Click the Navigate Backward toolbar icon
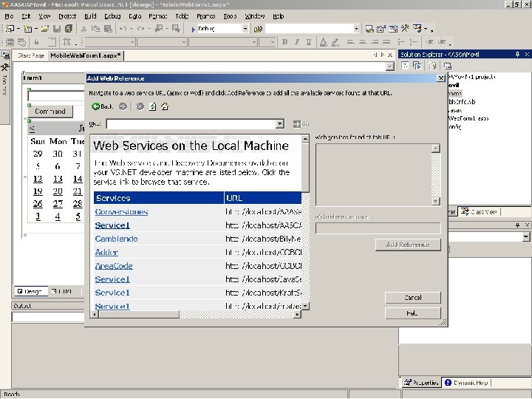The image size is (532, 399). (x=158, y=29)
